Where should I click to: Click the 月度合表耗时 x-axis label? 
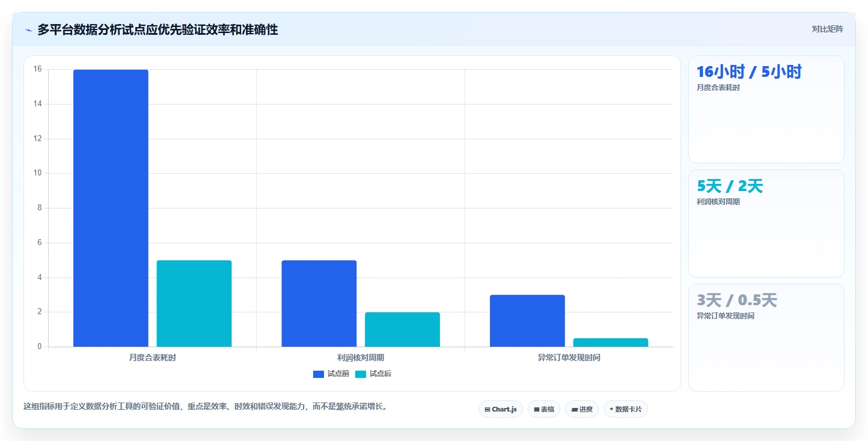coord(153,357)
